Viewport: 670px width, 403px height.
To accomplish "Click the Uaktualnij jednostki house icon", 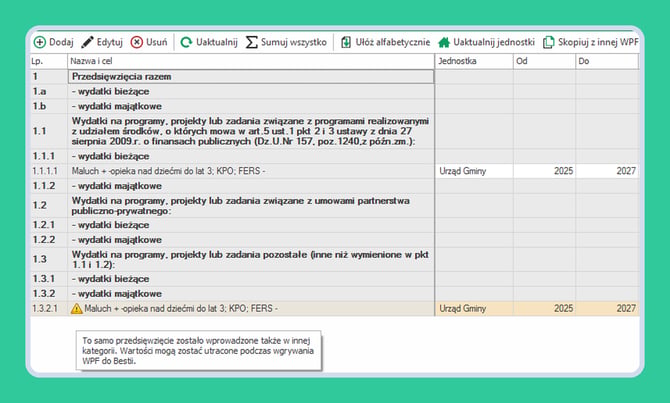I will click(444, 42).
